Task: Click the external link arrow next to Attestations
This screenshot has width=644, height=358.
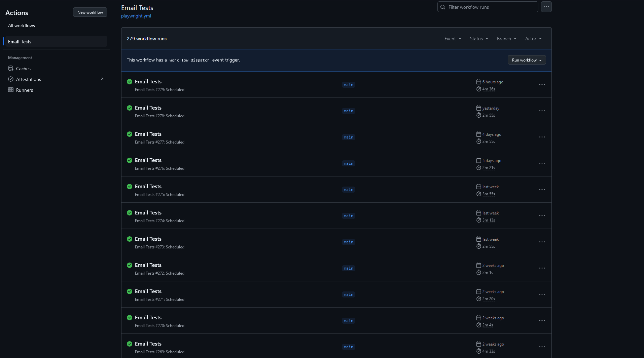Action: click(x=102, y=79)
